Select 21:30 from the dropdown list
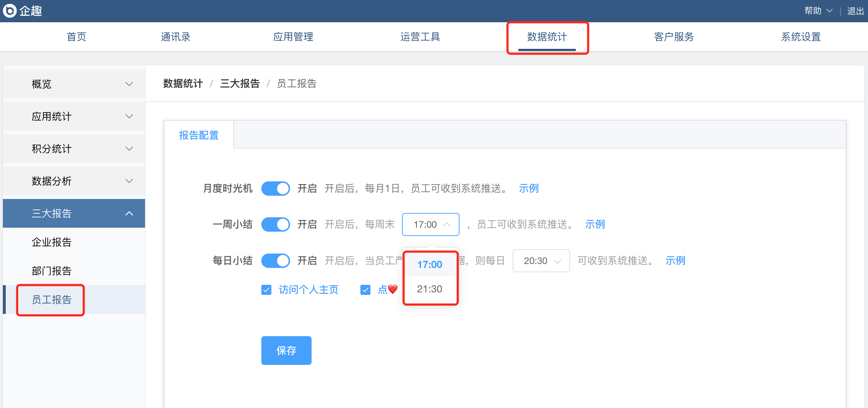Image resolution: width=868 pixels, height=408 pixels. (x=430, y=289)
